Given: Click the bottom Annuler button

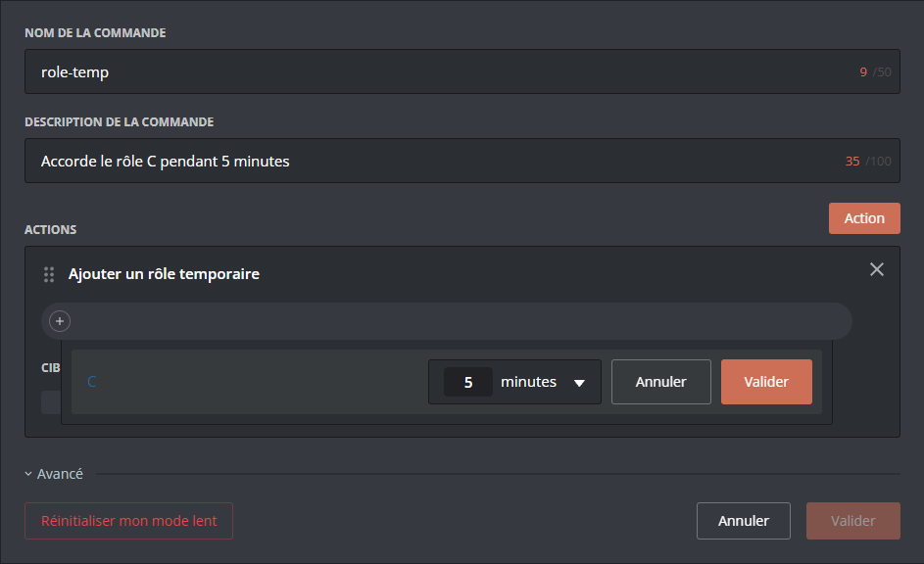Looking at the screenshot, I should point(743,521).
